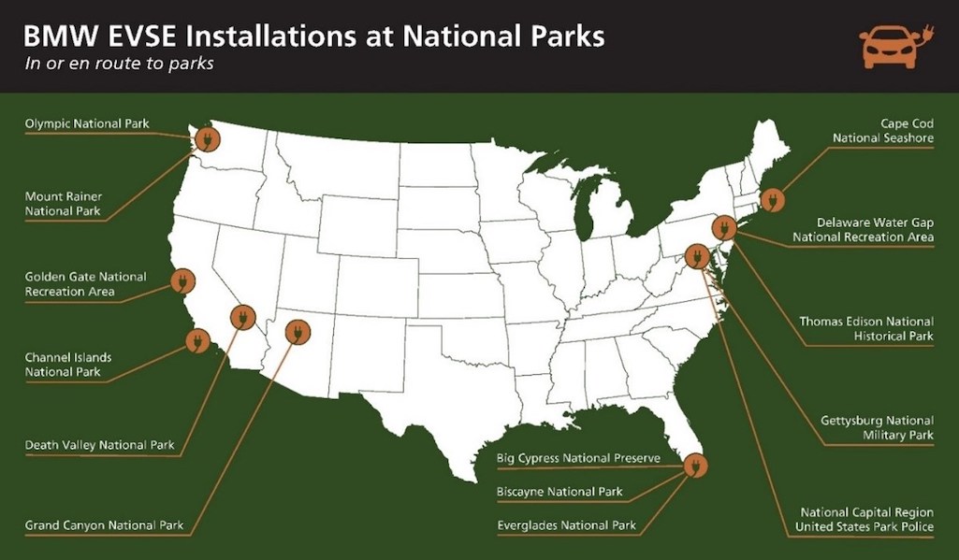Screen dimensions: 959x560
Task: Select the Mount Rainer National Park label
Action: coord(64,204)
